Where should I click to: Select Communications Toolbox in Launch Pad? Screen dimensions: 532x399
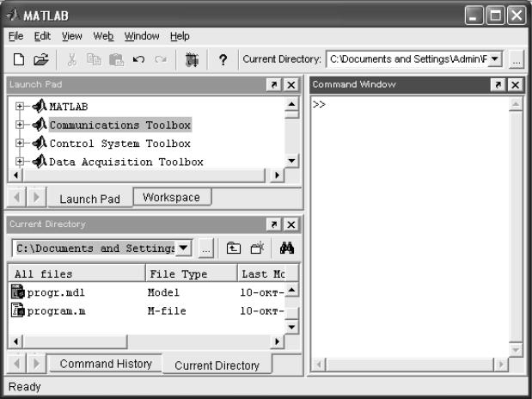120,125
